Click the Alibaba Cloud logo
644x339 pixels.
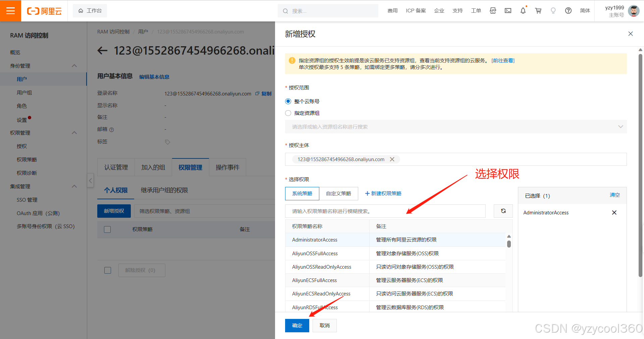(44, 11)
